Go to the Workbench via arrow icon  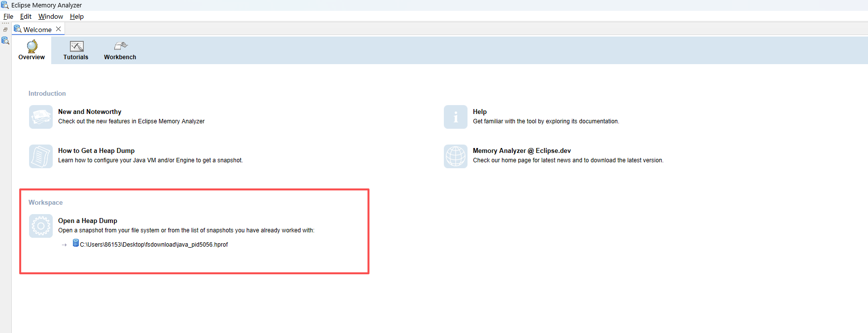click(x=121, y=46)
